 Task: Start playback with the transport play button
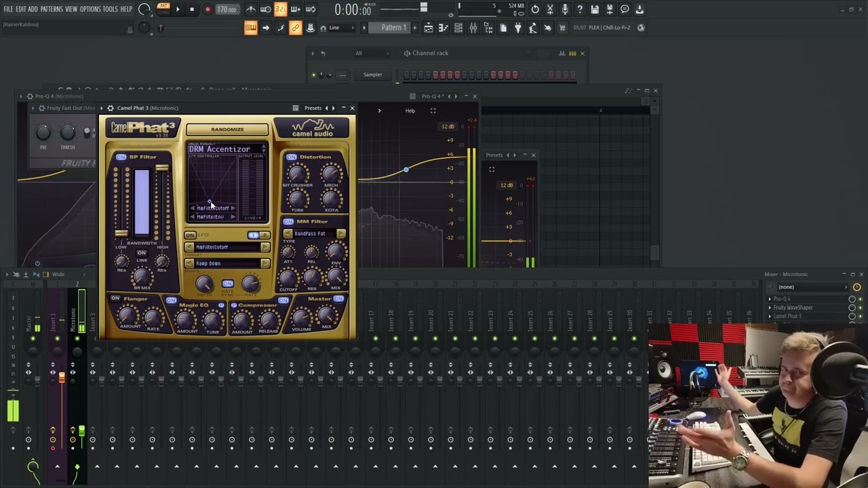(x=178, y=9)
